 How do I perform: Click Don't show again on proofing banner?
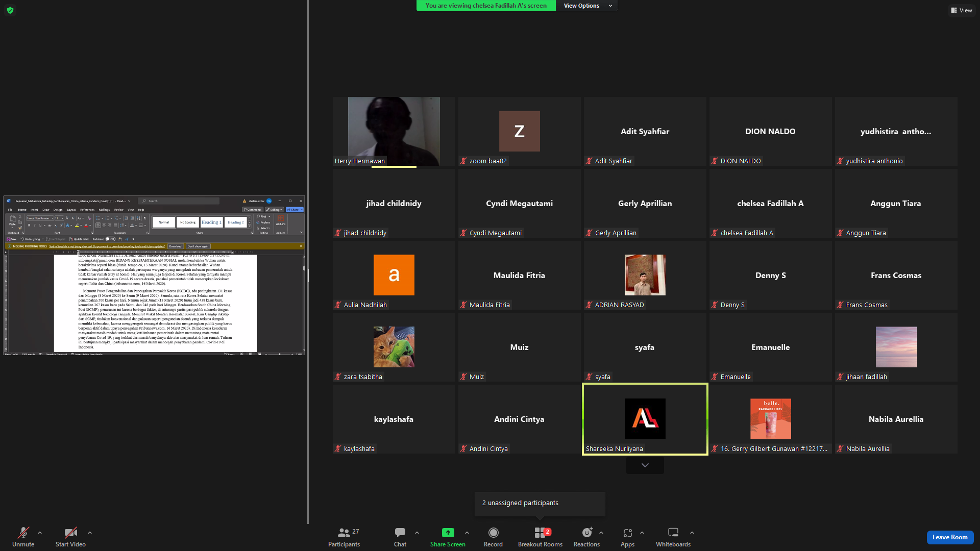click(198, 246)
